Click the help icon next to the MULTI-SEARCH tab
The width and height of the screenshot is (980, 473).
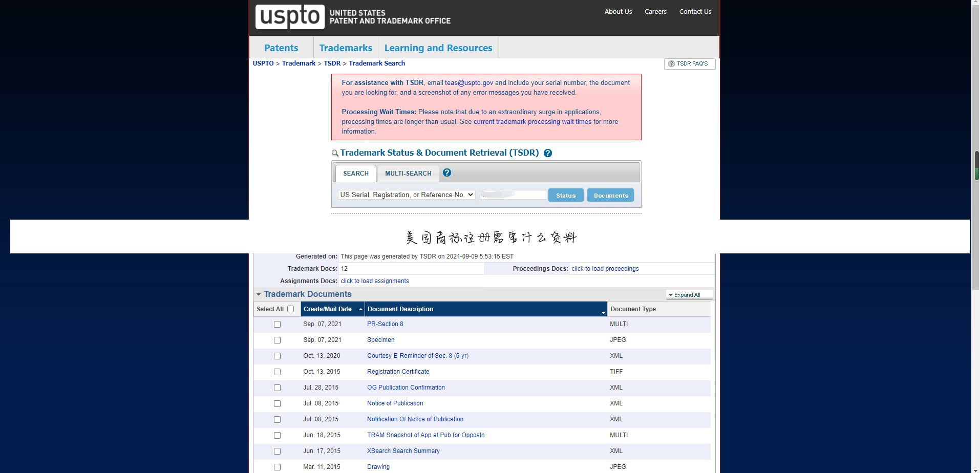[447, 173]
